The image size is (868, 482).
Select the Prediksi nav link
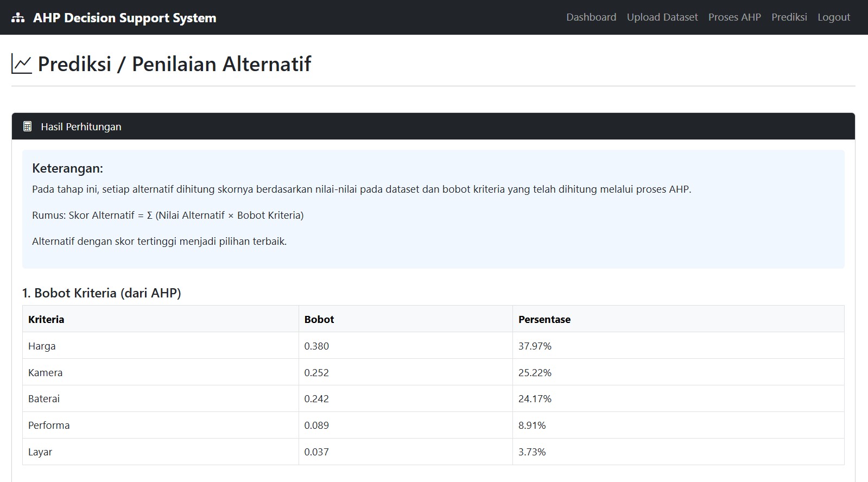(789, 17)
